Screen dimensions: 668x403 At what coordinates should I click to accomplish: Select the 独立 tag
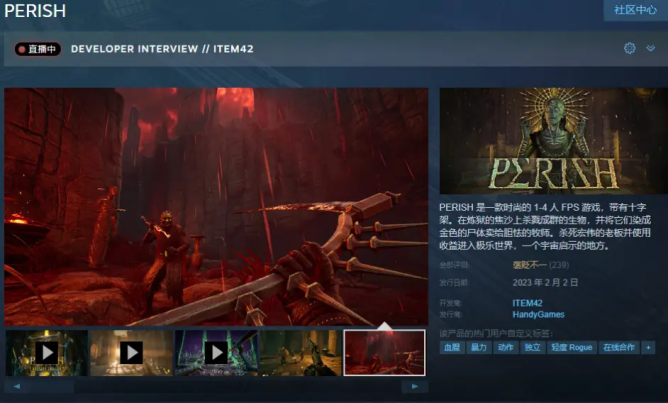tap(533, 347)
